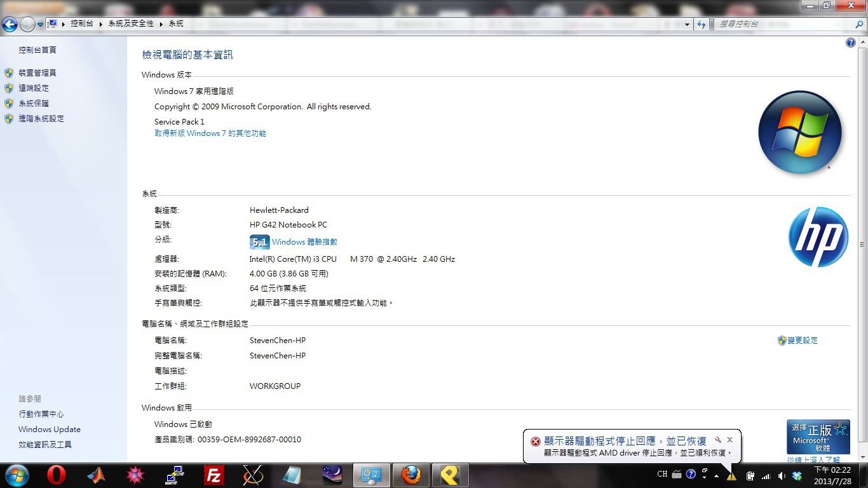The image size is (868, 488).
Task: Open the taskbar clock and date
Action: [x=832, y=475]
